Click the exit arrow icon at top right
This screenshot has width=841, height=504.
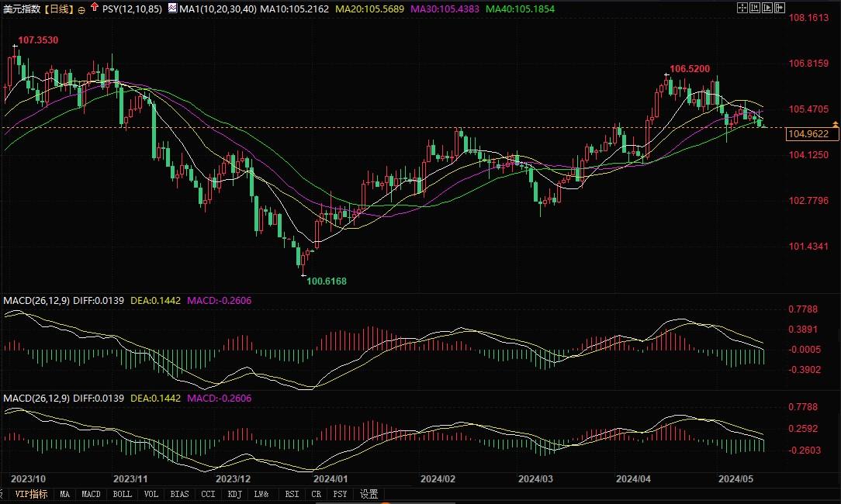(x=779, y=8)
